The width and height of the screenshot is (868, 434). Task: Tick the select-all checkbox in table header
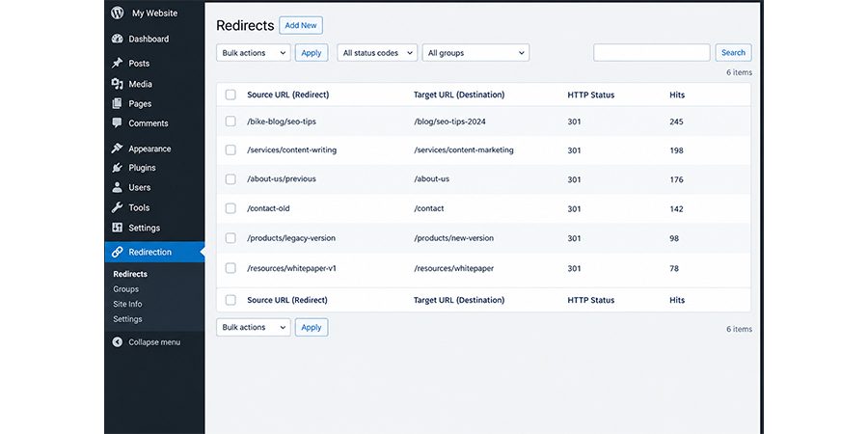(x=231, y=95)
